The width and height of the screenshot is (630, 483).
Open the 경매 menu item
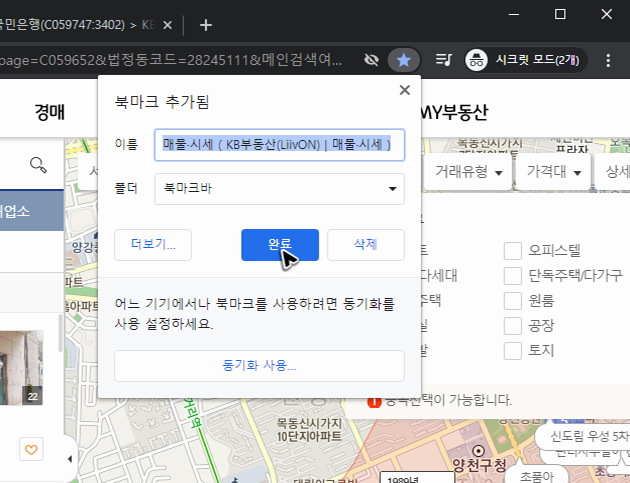[x=49, y=112]
